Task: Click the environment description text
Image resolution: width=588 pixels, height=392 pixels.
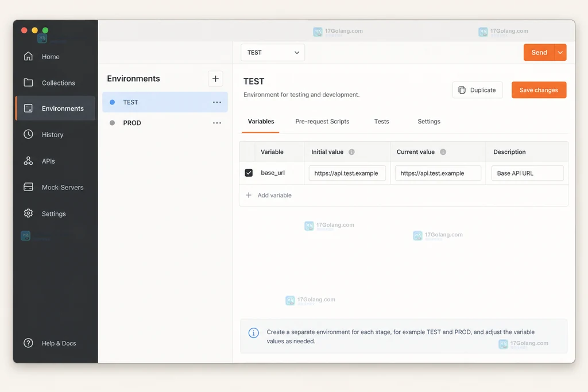Action: (301, 95)
